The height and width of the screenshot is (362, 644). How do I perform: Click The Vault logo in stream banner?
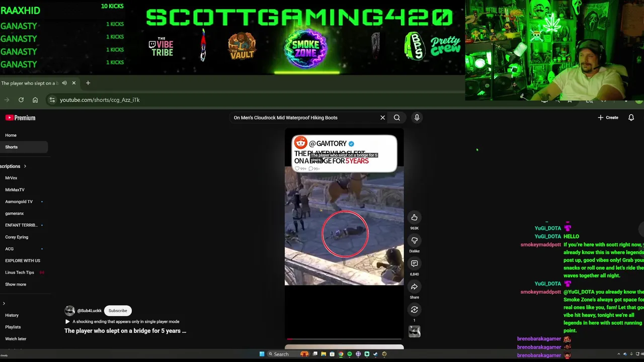[x=242, y=47]
